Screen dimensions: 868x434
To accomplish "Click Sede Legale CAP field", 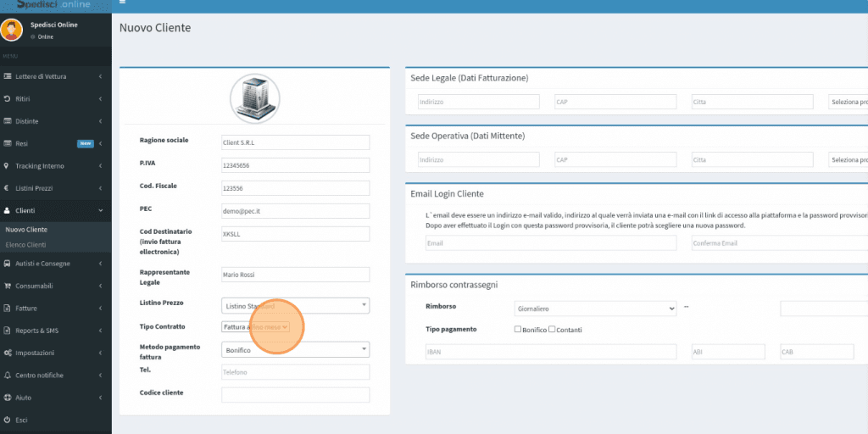I will click(x=615, y=102).
